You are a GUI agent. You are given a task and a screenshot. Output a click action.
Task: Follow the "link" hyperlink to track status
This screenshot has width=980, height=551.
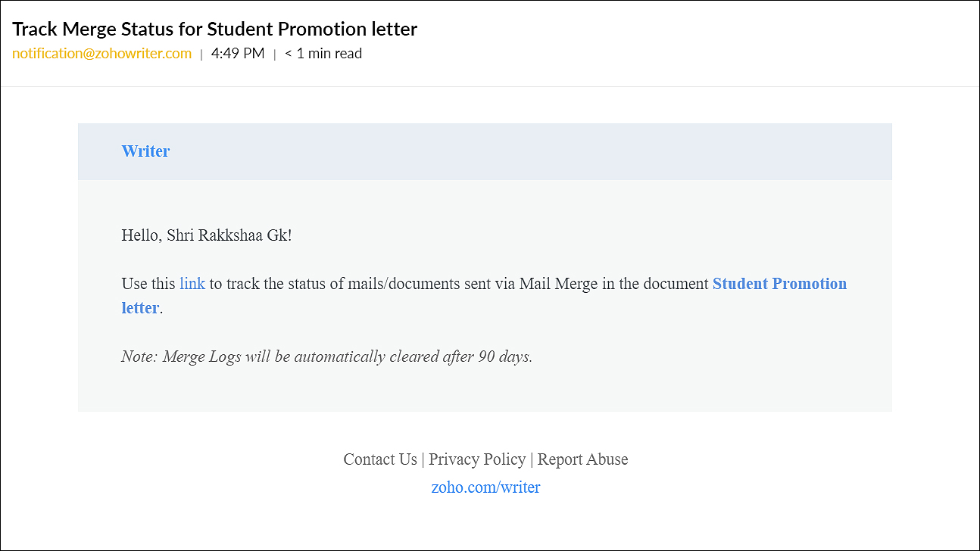(192, 284)
